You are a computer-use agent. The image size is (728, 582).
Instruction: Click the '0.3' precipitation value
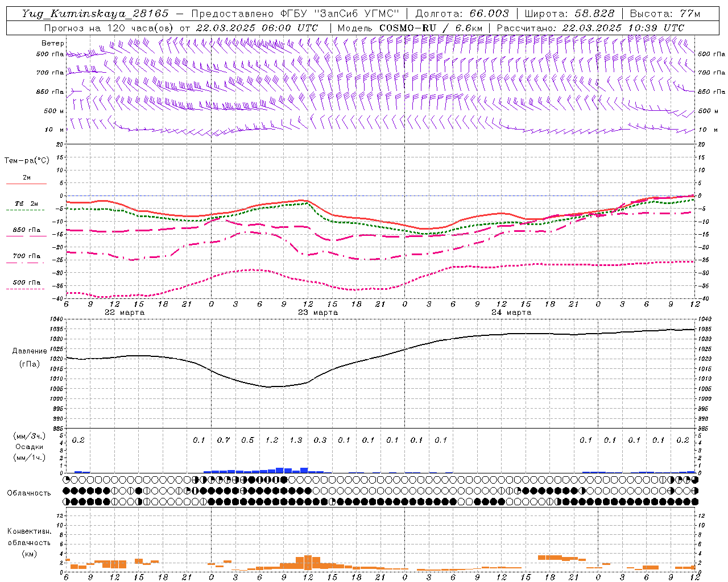pyautogui.click(x=320, y=440)
